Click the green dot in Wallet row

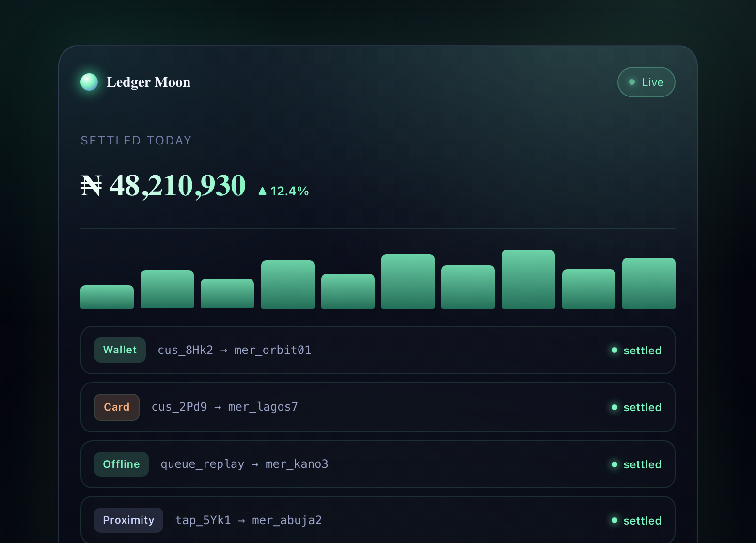[x=614, y=350]
